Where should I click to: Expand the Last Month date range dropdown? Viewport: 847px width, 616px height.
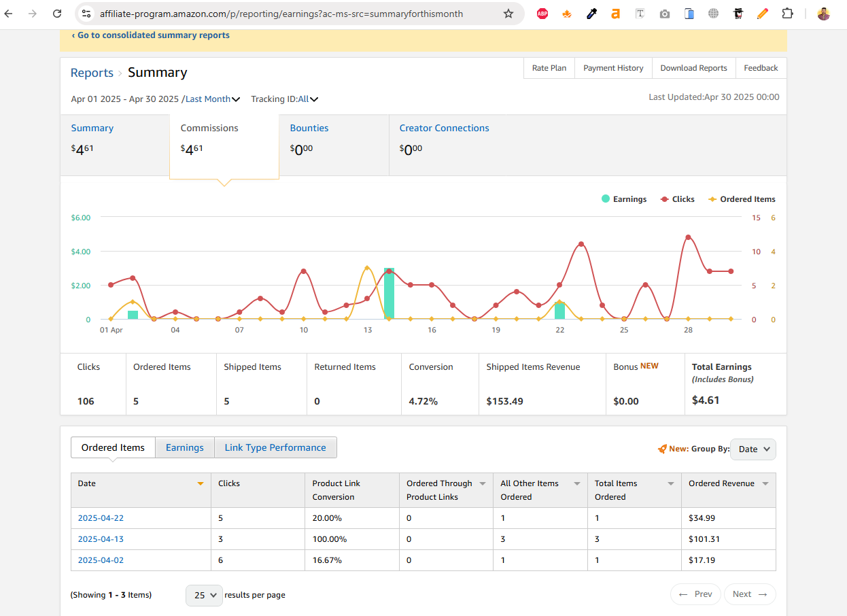tap(213, 99)
